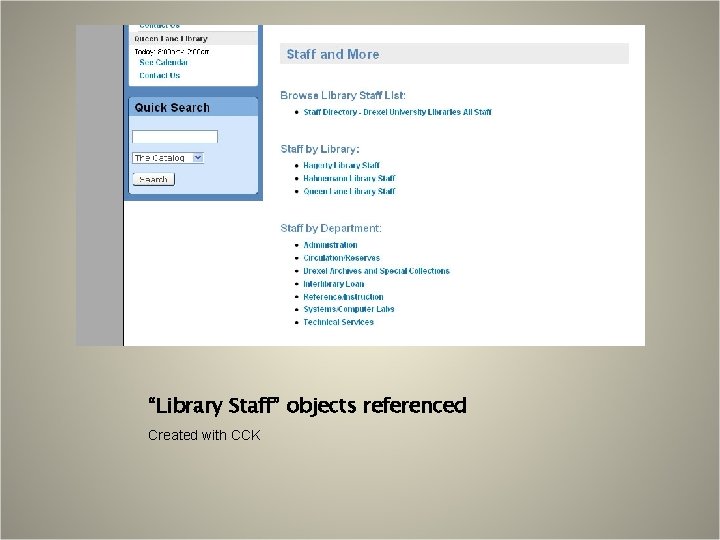Click the Staff by Library heading

pyautogui.click(x=320, y=149)
